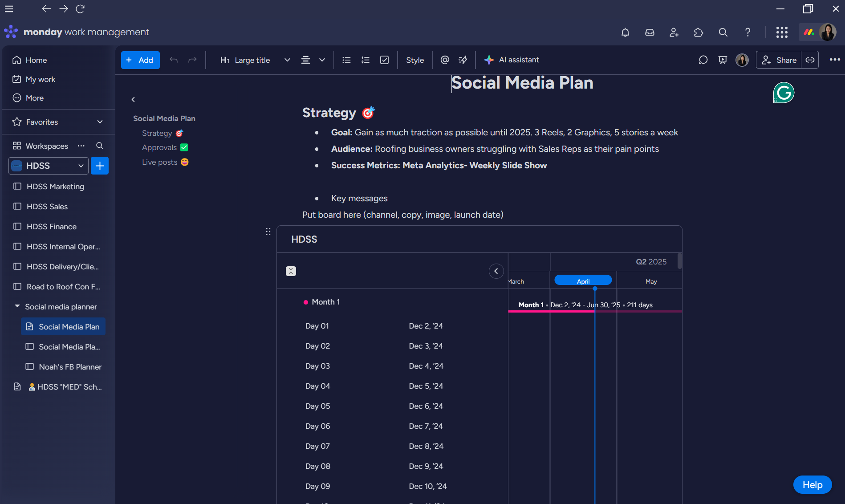Viewport: 845px width, 504px height.
Task: Insert a bulleted list
Action: 346,60
